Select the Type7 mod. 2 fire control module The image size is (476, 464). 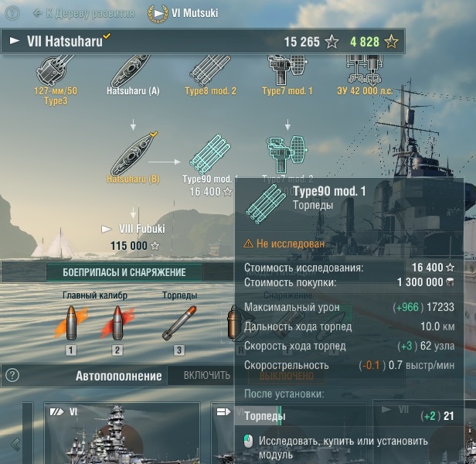[287, 156]
